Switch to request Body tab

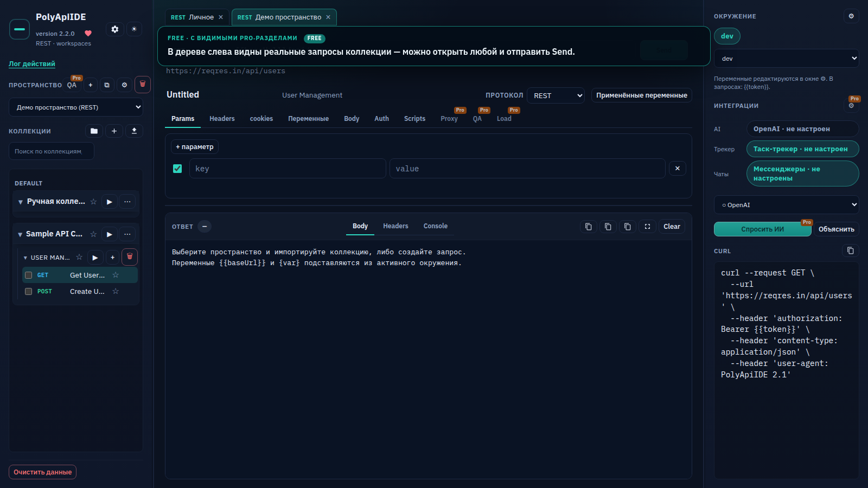tap(352, 119)
